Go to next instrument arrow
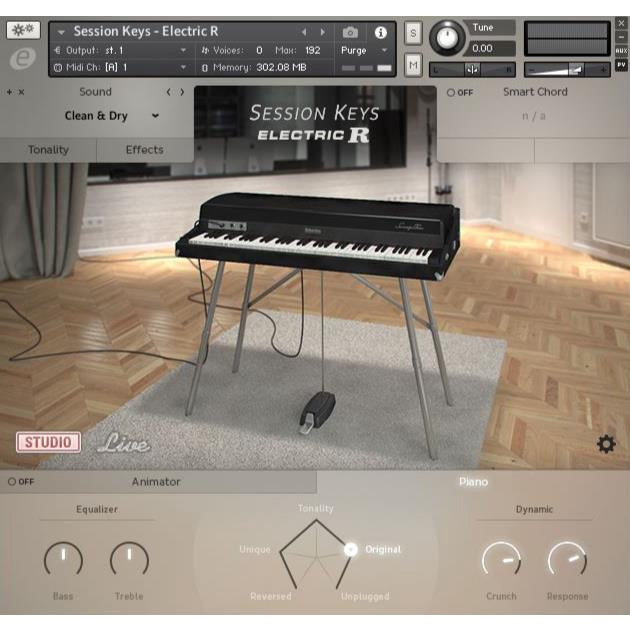Screen dimensions: 630x630 [x=323, y=32]
